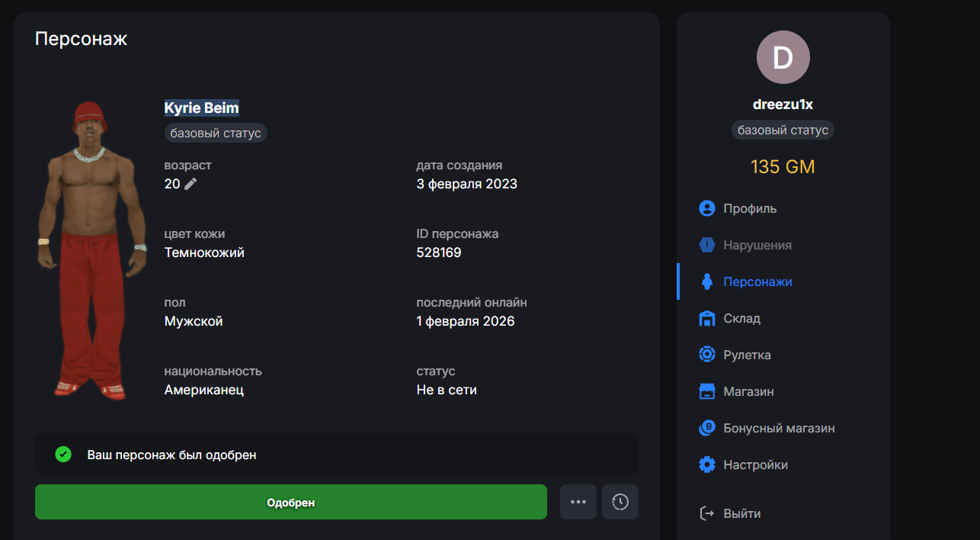Click the pencil icon next to age
The height and width of the screenshot is (540, 980).
tap(191, 184)
